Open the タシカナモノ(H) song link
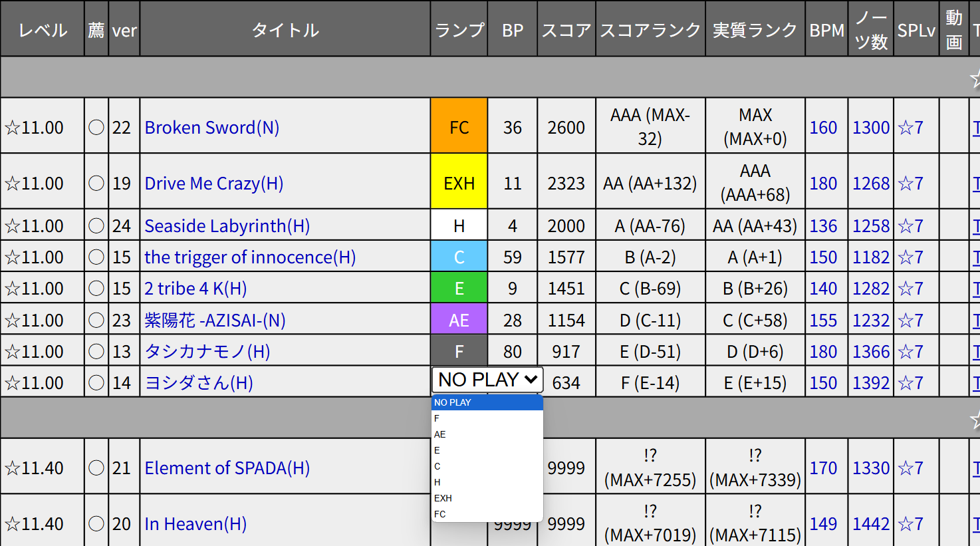 pos(207,351)
